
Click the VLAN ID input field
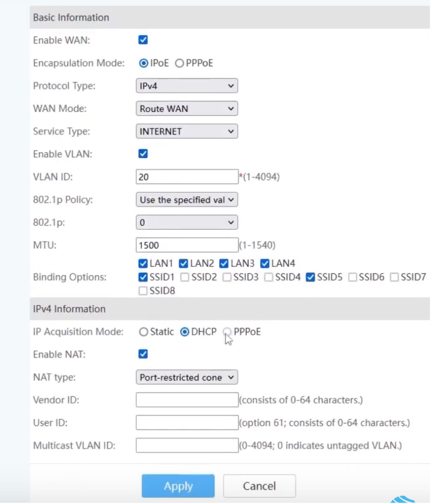(x=187, y=177)
